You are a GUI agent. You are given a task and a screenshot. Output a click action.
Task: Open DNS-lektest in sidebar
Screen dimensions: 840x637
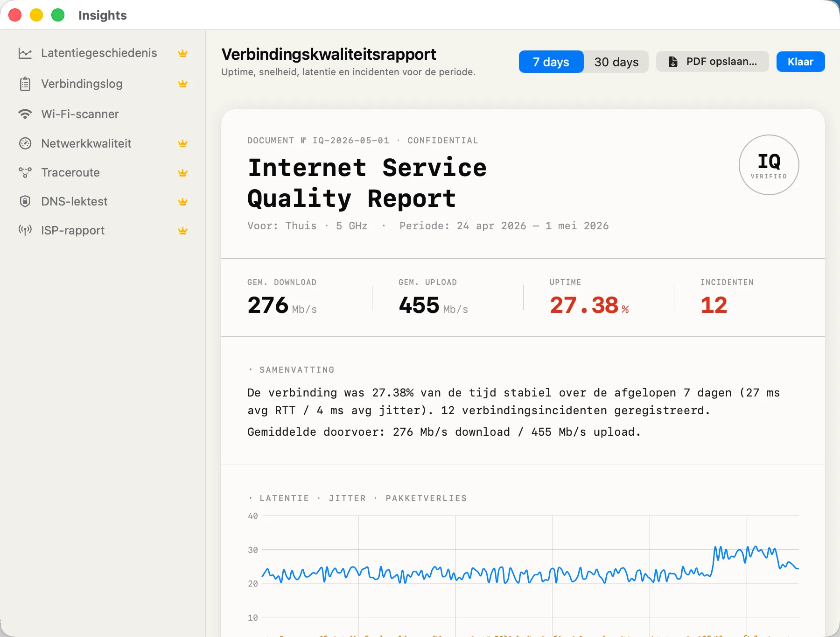tap(103, 201)
